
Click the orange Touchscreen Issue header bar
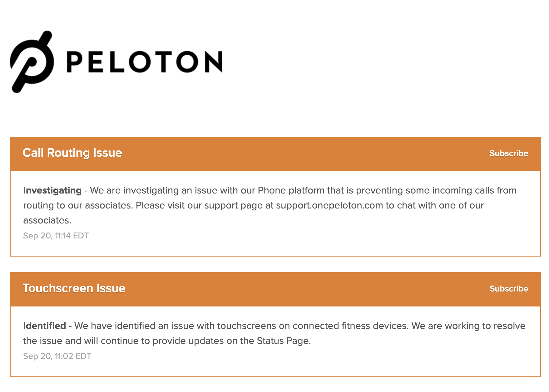(275, 289)
